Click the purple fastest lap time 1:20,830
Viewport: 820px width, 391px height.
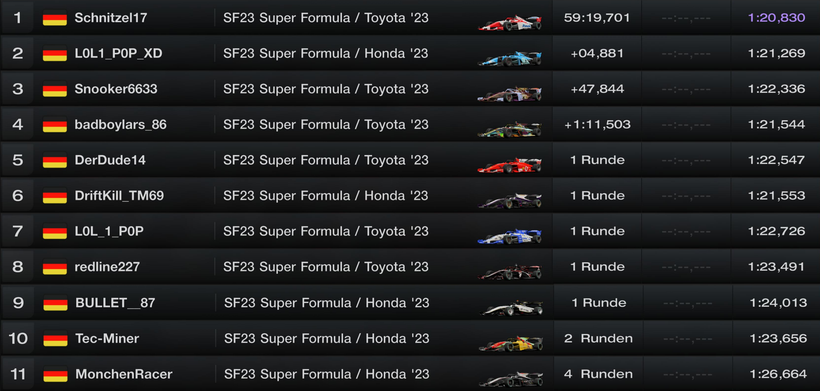pyautogui.click(x=777, y=18)
